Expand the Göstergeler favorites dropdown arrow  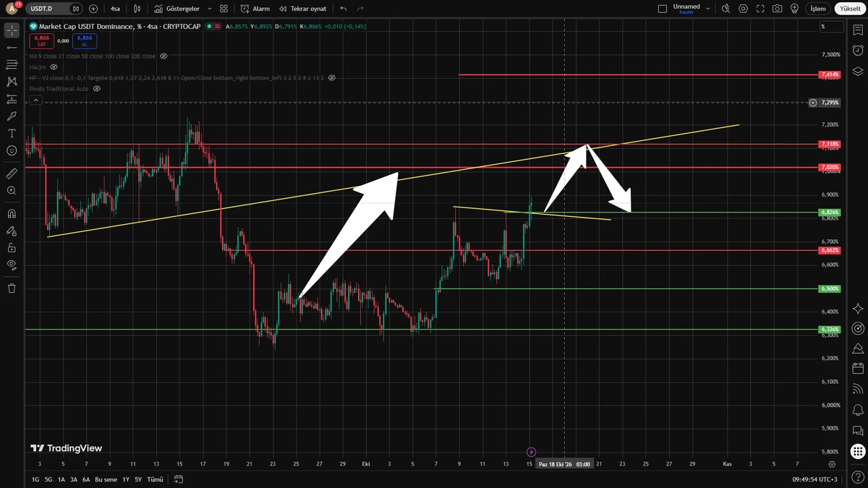[210, 9]
